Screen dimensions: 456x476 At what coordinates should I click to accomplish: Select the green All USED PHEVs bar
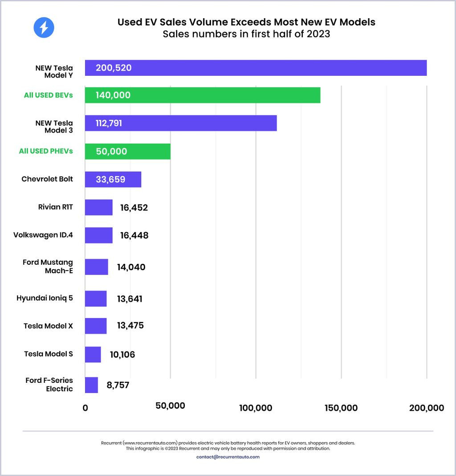click(128, 152)
